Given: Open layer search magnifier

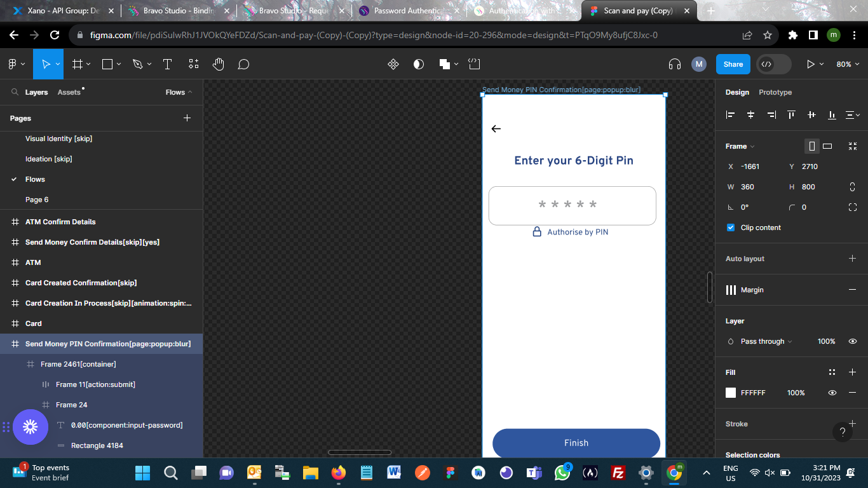Looking at the screenshot, I should [x=15, y=92].
